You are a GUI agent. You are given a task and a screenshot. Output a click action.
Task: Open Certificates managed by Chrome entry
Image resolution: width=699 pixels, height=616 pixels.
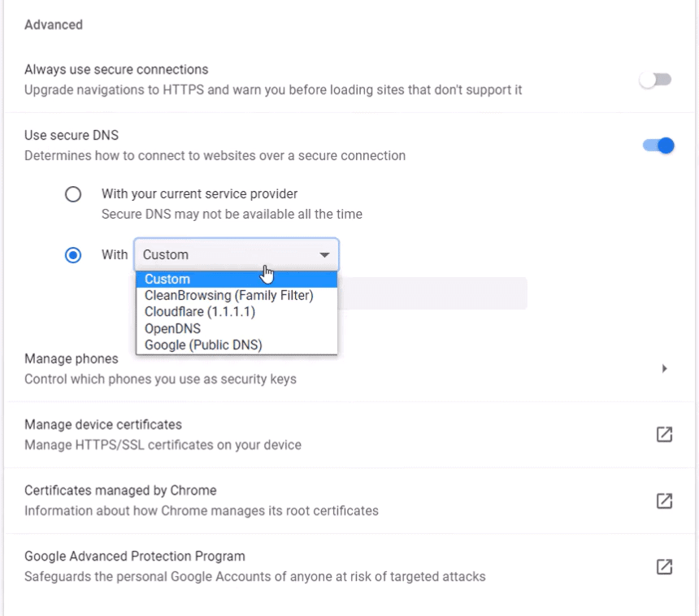click(120, 491)
